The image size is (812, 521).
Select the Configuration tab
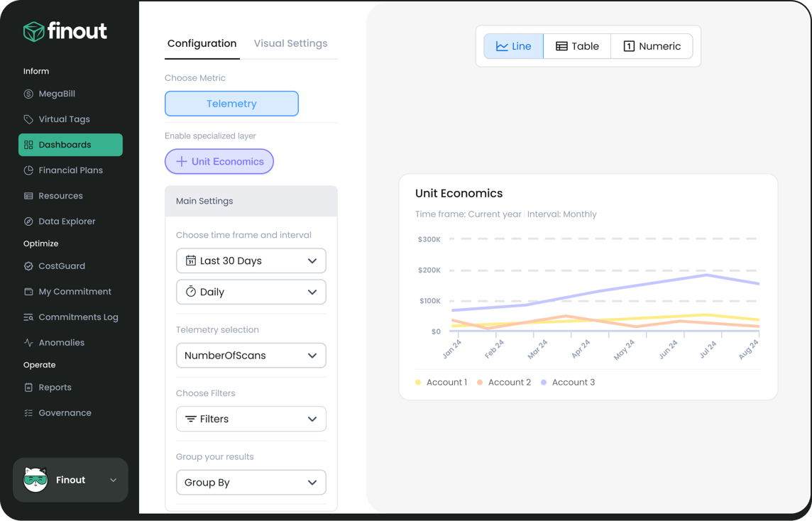click(202, 43)
